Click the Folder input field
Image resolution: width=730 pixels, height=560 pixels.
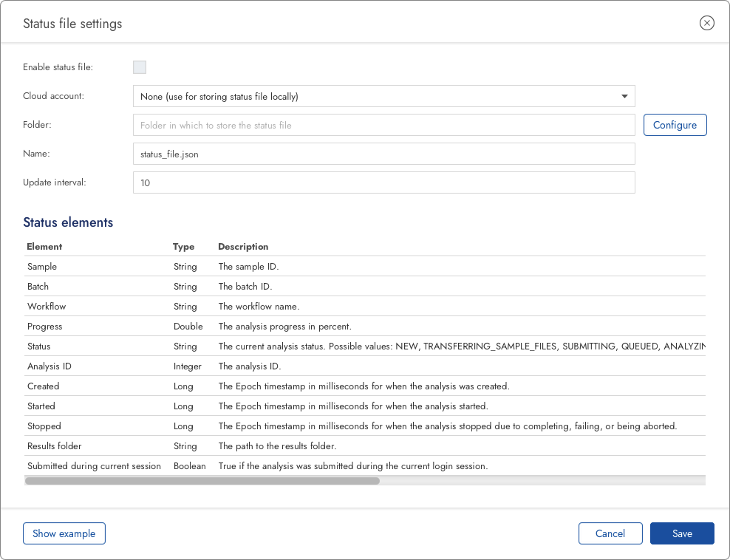coord(383,125)
